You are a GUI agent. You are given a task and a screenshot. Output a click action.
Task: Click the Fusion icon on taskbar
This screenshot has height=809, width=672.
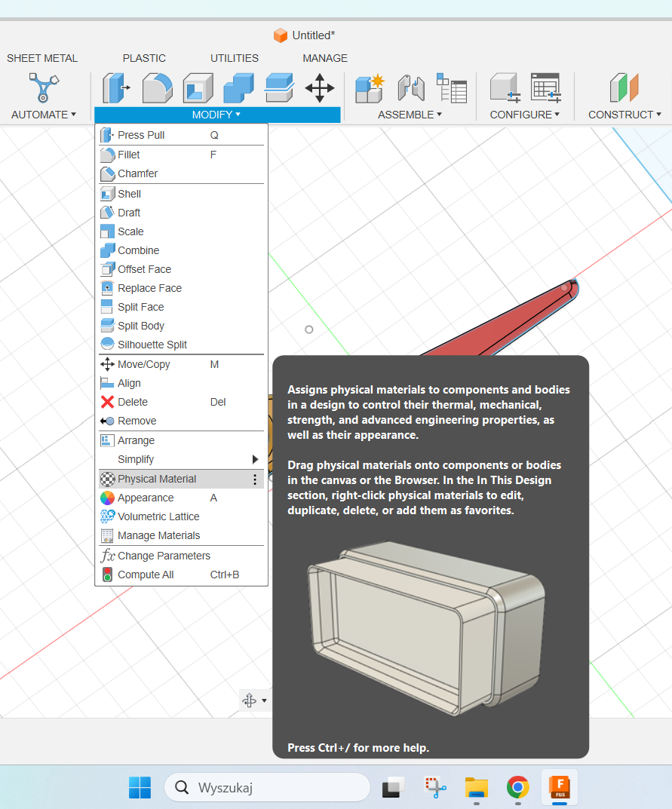pyautogui.click(x=560, y=787)
